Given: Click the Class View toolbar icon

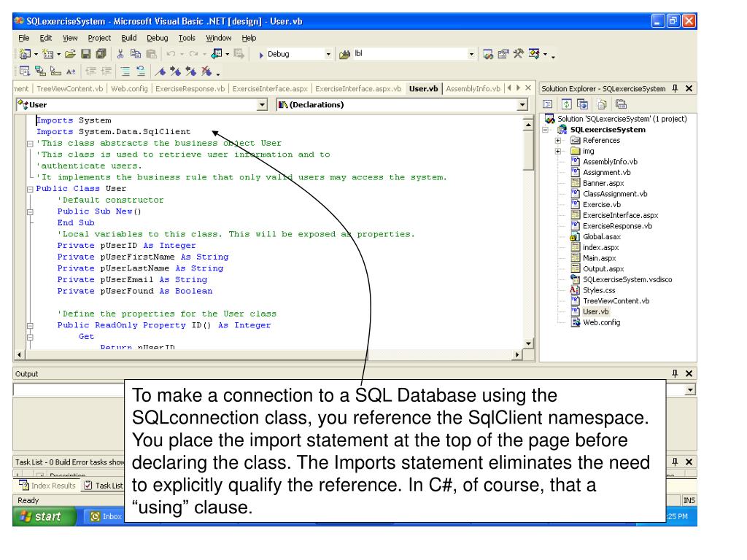Looking at the screenshot, I should [x=534, y=54].
